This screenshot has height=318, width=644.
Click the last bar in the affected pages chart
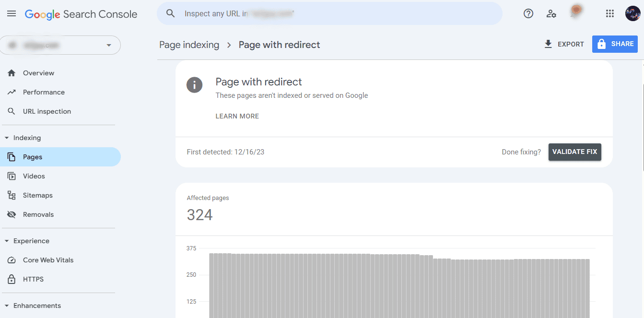pos(587,288)
